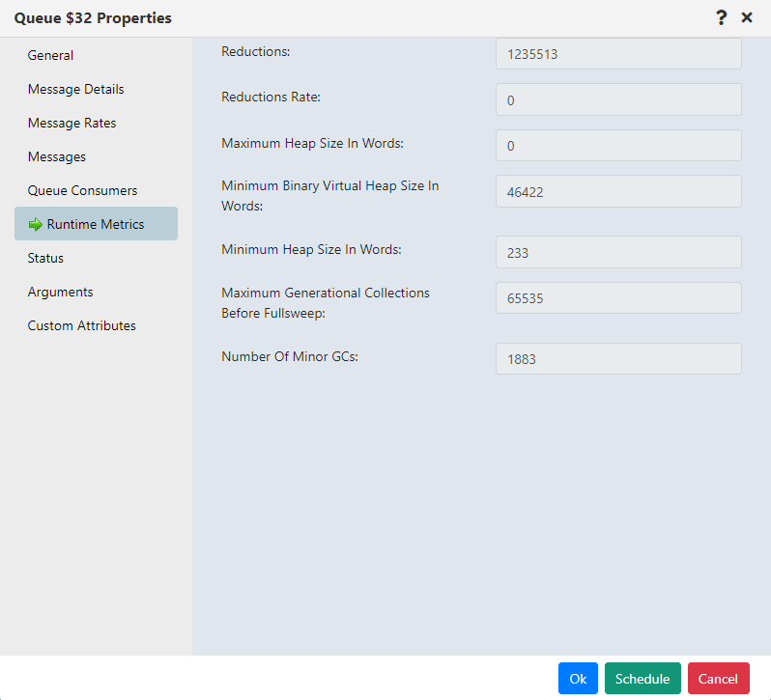View the Arguments section
This screenshot has height=700, width=771.
coord(60,292)
